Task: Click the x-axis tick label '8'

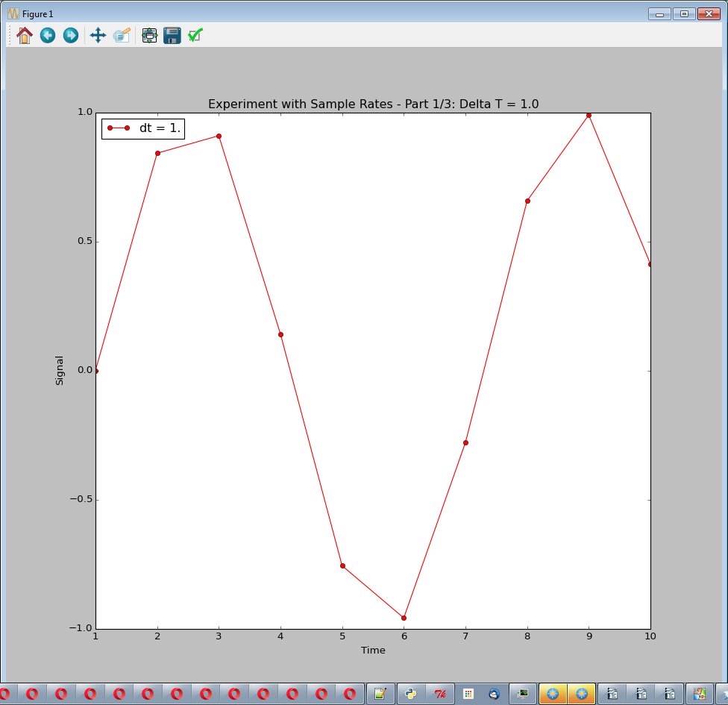Action: coord(527,636)
